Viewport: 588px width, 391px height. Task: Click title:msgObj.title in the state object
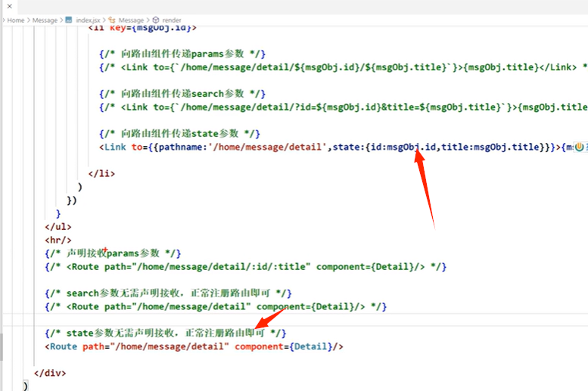[x=490, y=147]
